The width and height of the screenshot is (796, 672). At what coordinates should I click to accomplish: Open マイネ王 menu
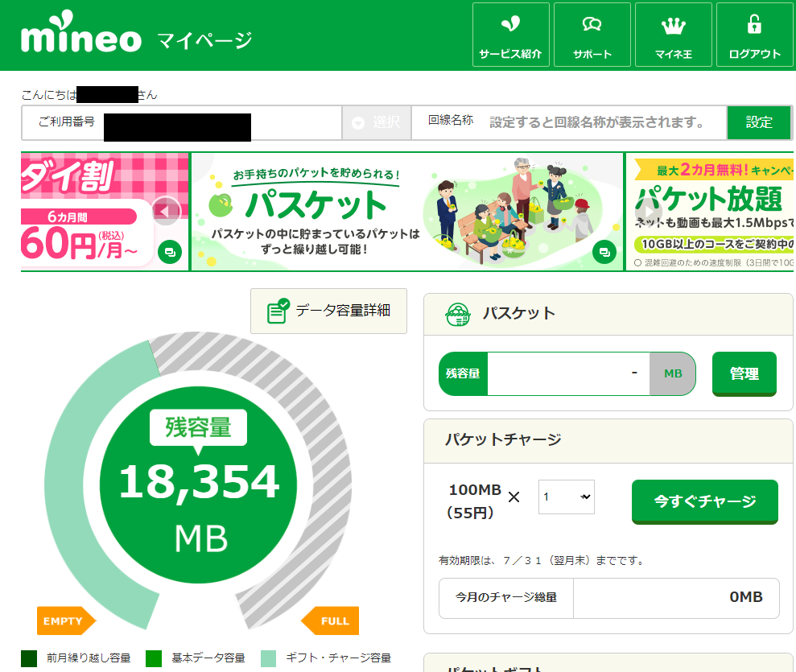click(673, 35)
